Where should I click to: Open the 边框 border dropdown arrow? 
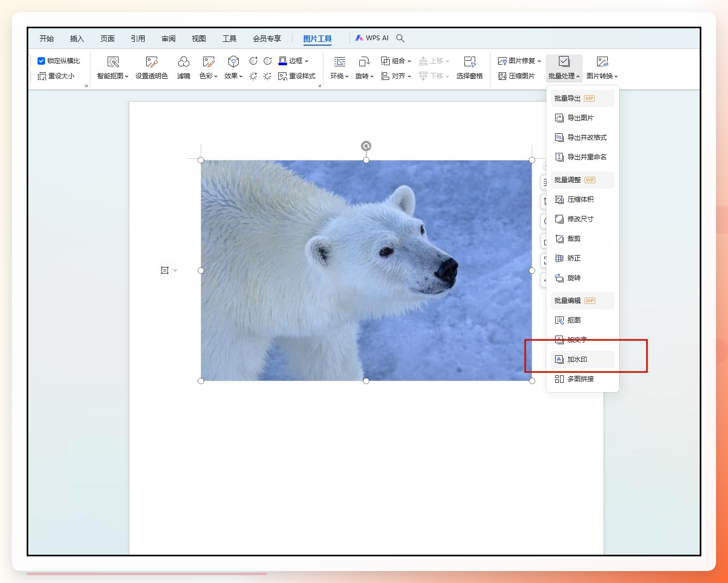[x=307, y=61]
